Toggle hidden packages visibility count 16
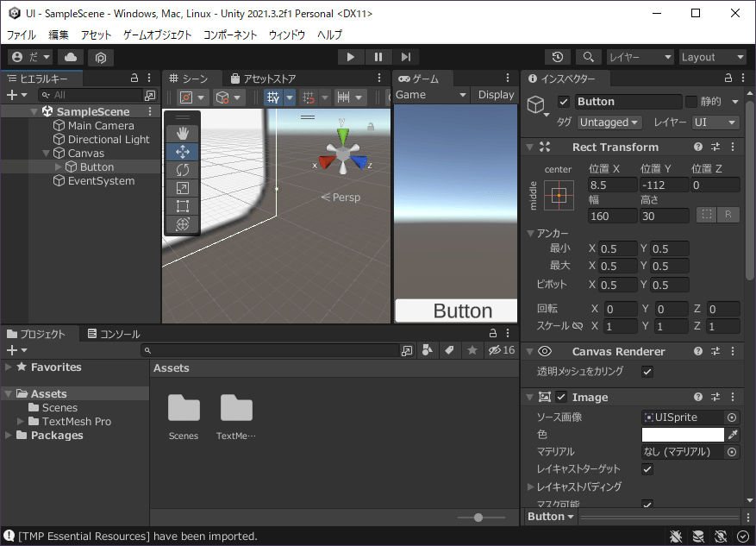This screenshot has height=546, width=756. pos(502,350)
